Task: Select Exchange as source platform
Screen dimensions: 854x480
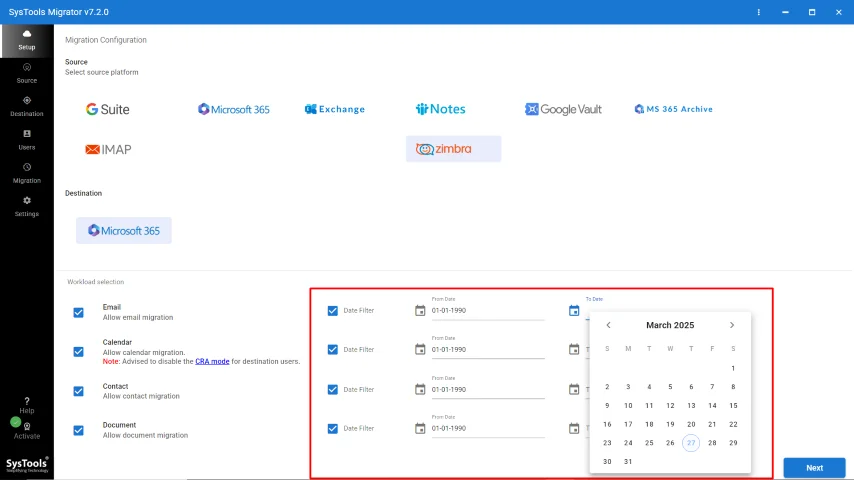Action: coord(334,109)
